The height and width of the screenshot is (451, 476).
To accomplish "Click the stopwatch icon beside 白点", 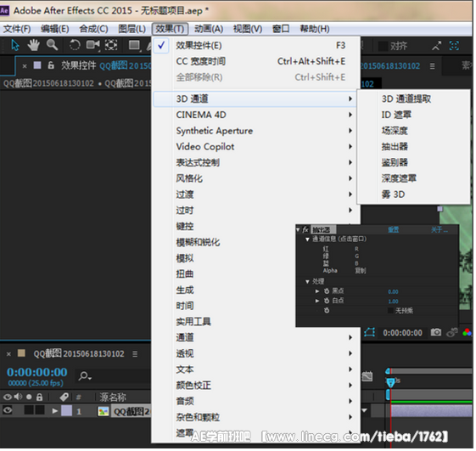I will [327, 302].
